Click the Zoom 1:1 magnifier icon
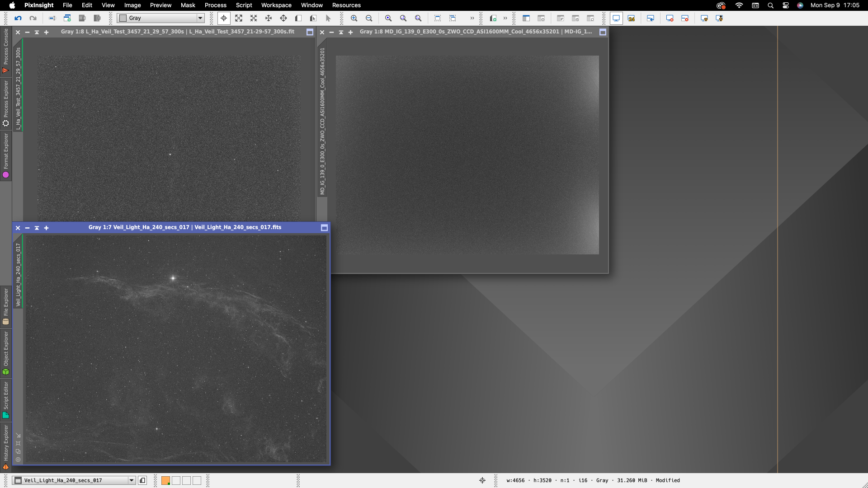 click(x=388, y=18)
